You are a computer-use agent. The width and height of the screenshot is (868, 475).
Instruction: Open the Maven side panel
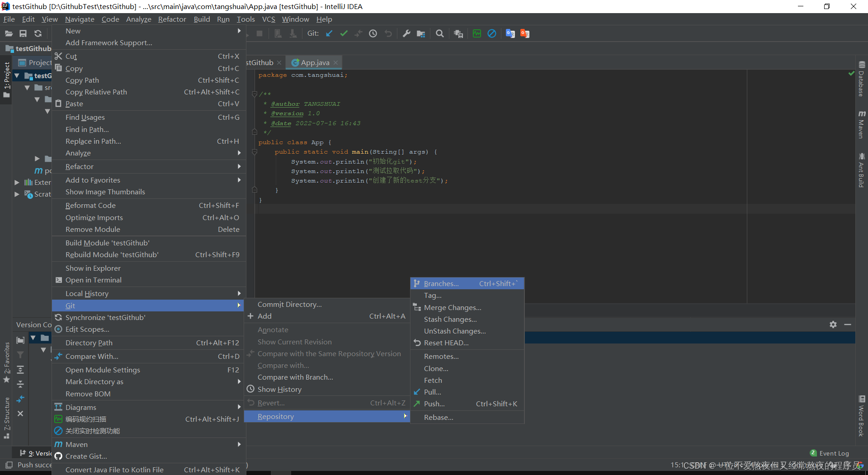pos(862,124)
